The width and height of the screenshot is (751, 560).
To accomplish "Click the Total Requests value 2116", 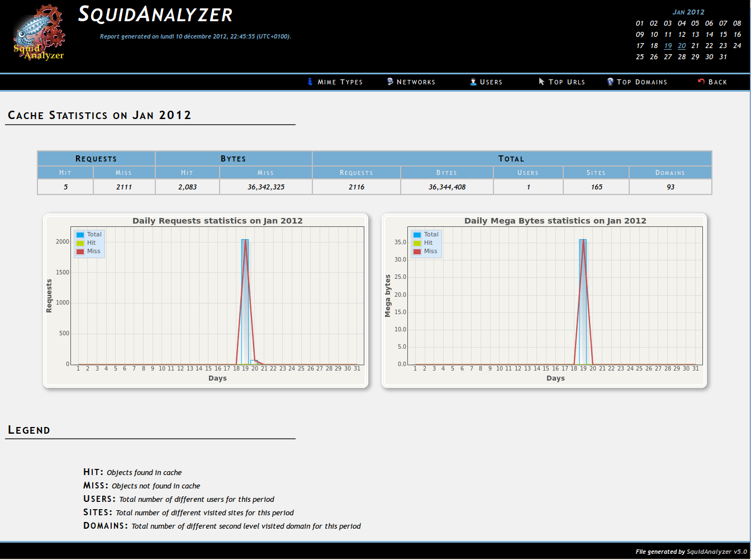I will (x=357, y=187).
